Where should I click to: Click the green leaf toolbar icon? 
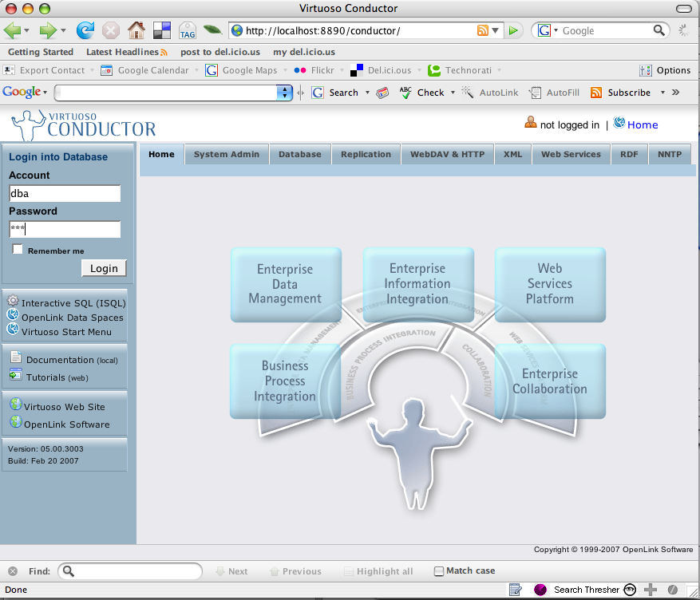(212, 30)
